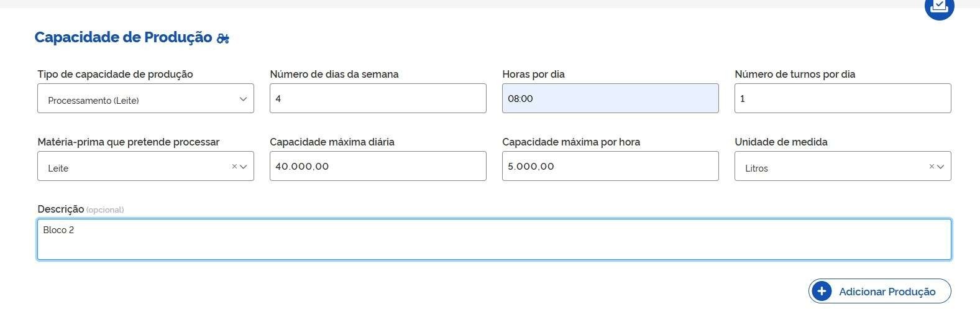Focus the Número de dias da semana field

coord(378,98)
